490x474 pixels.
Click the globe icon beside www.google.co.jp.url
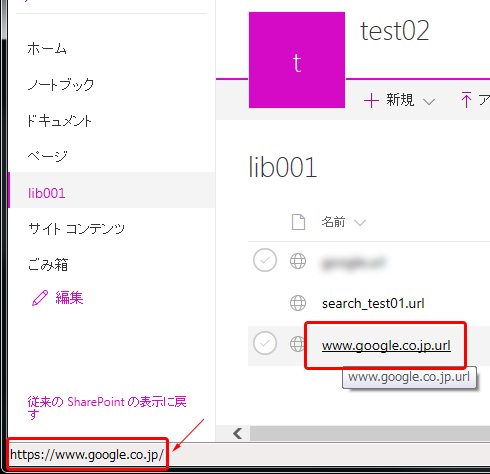point(297,344)
